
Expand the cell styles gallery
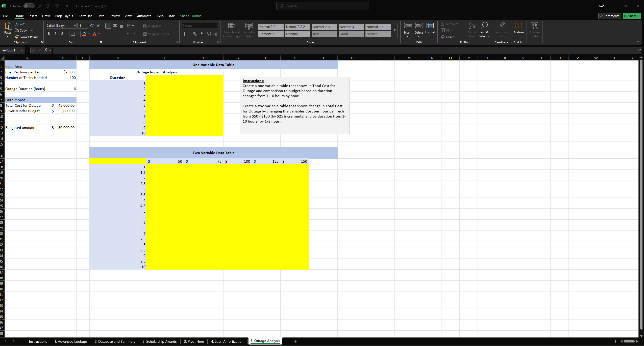tap(394, 31)
